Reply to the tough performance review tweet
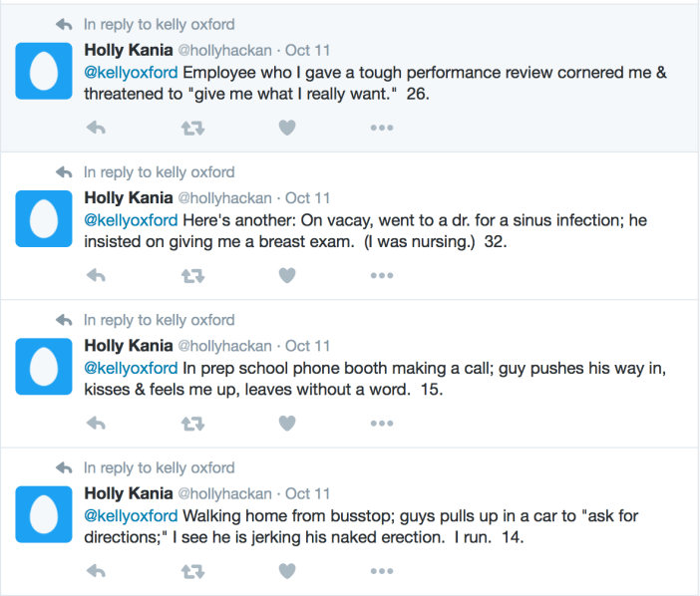This screenshot has width=700, height=596. click(97, 128)
